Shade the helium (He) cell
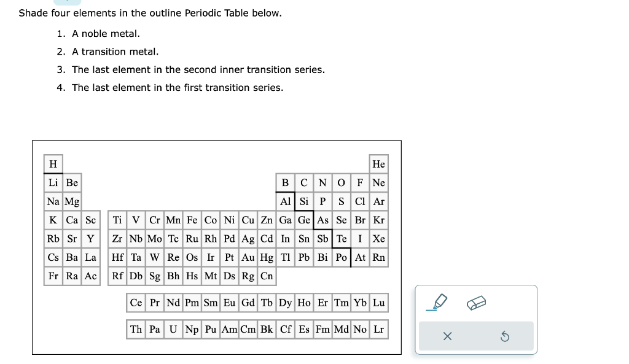Image resolution: width=629 pixels, height=364 pixels. click(378, 164)
